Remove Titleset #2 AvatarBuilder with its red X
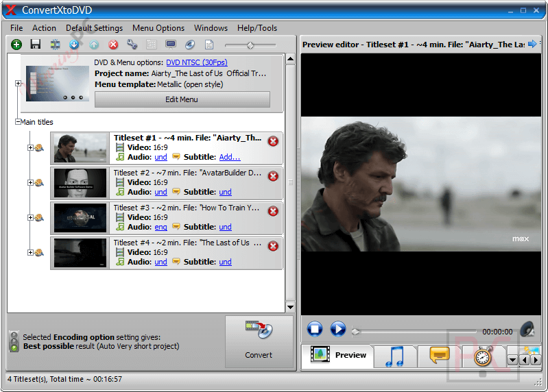548x392 pixels. pos(273,176)
